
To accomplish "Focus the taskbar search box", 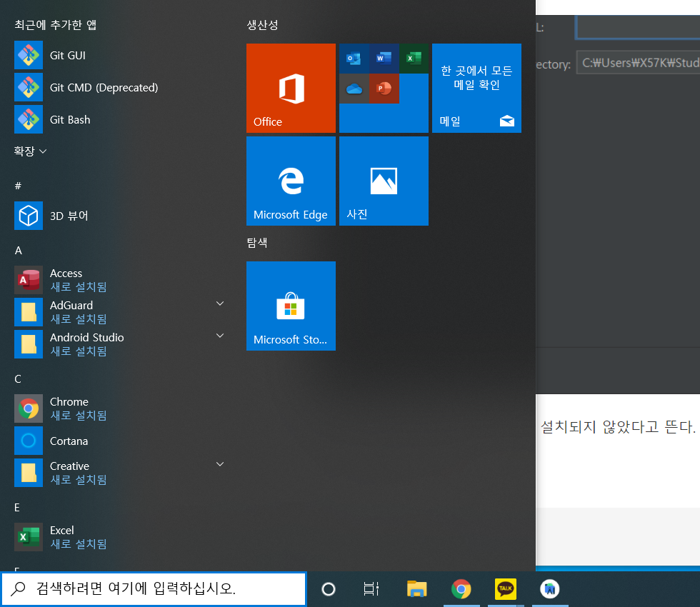I will [x=154, y=588].
